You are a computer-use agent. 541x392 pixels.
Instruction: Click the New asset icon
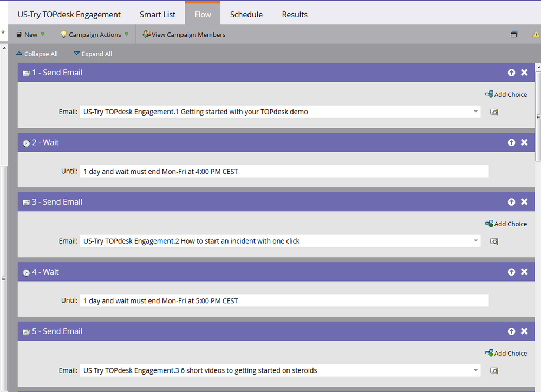[x=19, y=35]
